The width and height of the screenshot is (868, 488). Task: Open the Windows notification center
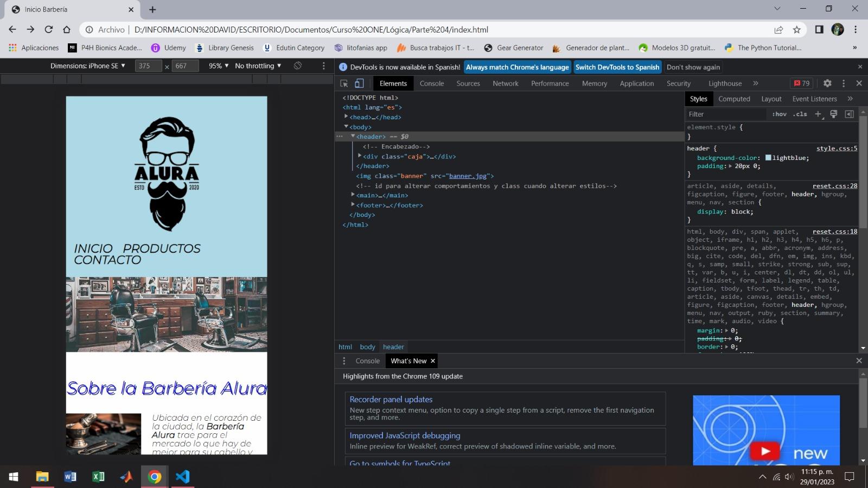(x=850, y=477)
